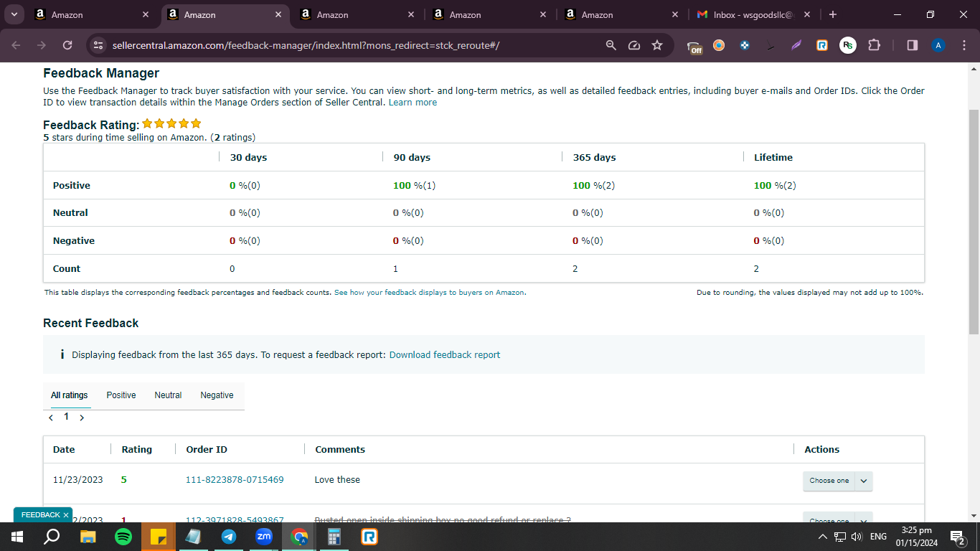Open Zoom from taskbar

pyautogui.click(x=264, y=537)
